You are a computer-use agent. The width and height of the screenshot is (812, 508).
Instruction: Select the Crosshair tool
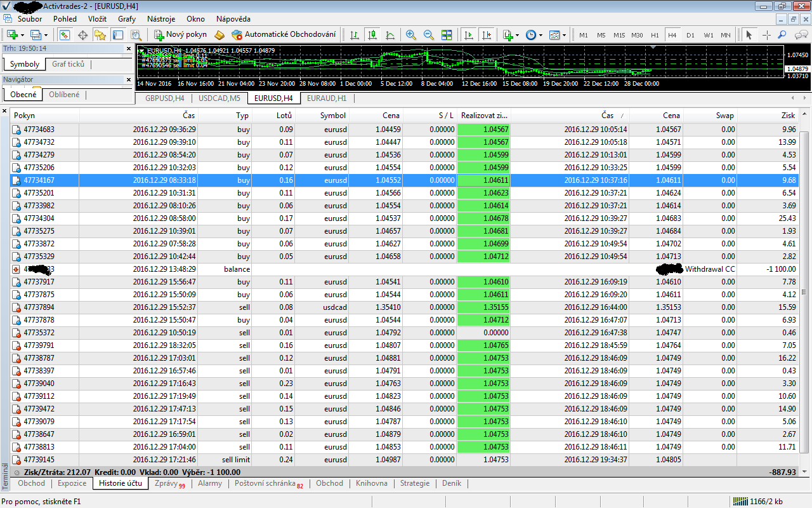tap(766, 35)
